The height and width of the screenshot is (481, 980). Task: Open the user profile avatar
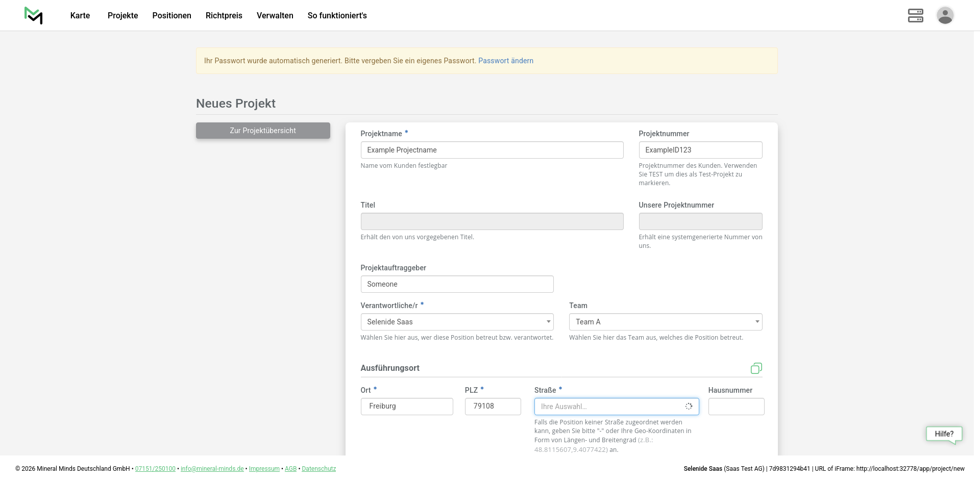click(945, 15)
